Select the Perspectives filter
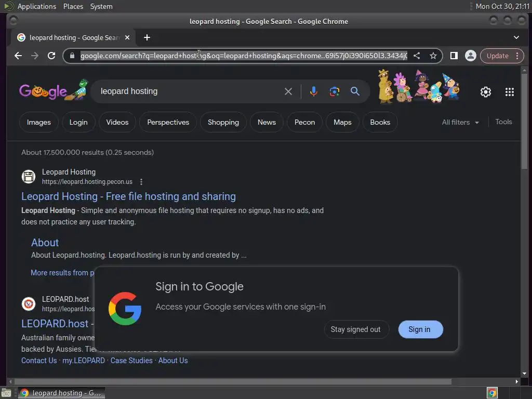This screenshot has width=532, height=399. pyautogui.click(x=168, y=122)
